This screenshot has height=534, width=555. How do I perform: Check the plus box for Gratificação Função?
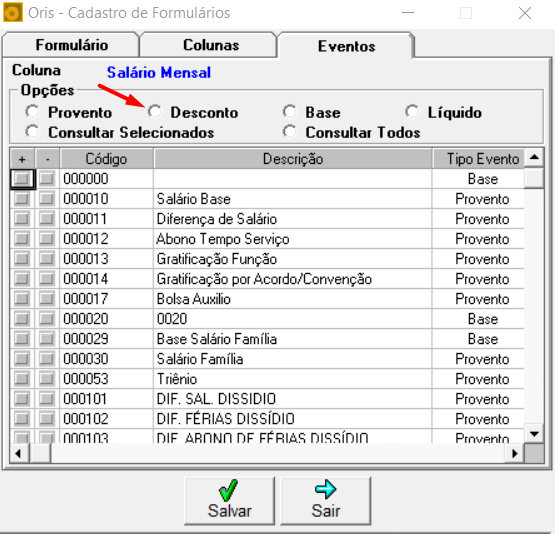tap(22, 259)
